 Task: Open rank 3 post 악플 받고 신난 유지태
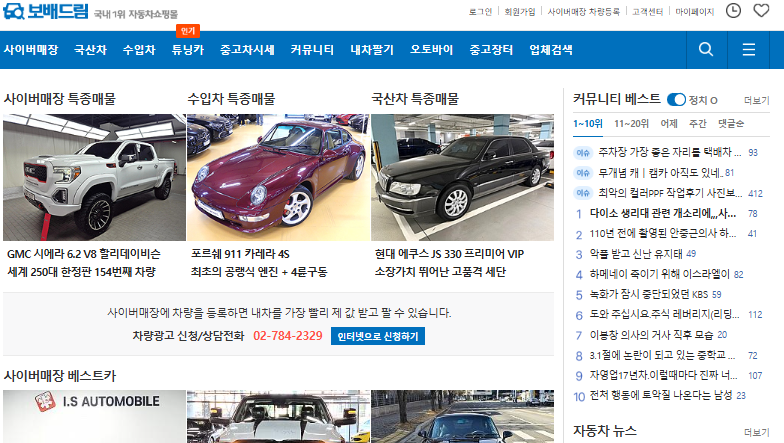636,254
